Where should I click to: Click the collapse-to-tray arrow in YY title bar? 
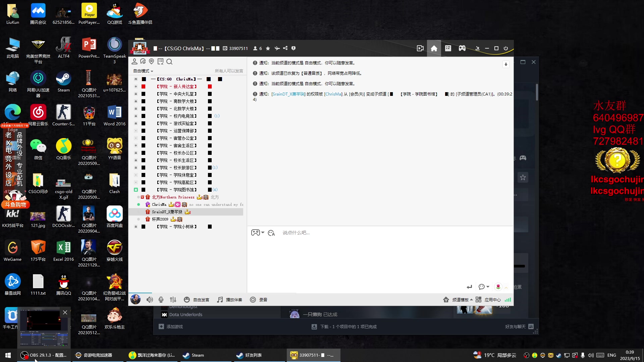coord(477,48)
